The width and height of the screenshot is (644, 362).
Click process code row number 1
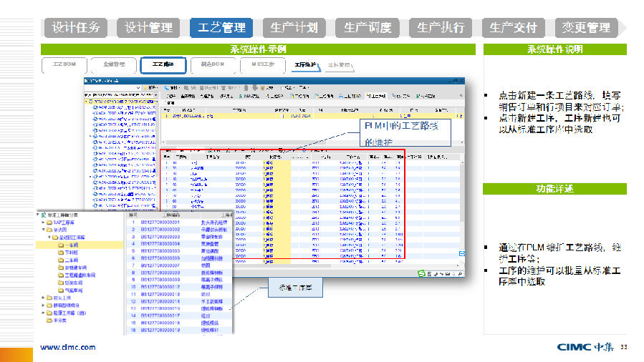click(133, 222)
